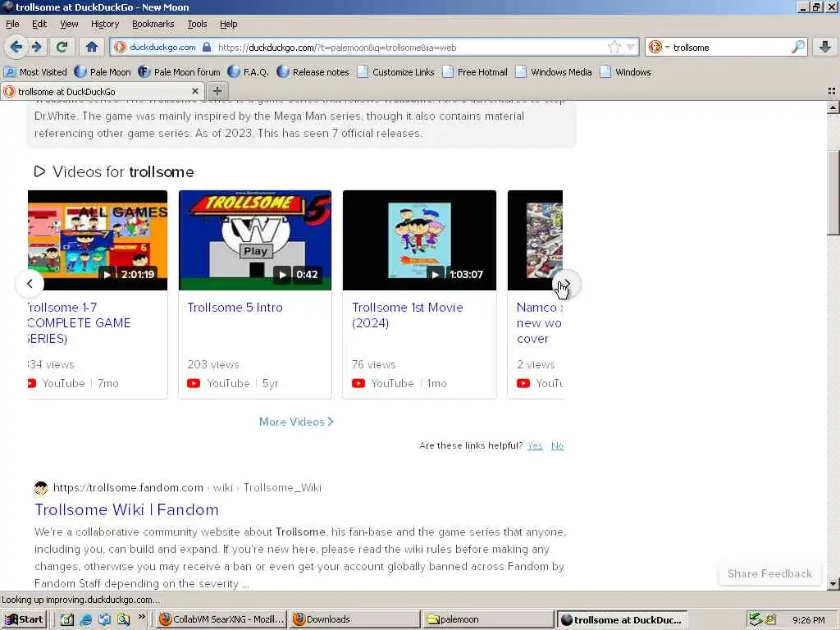Screen dimensions: 840x630
Task: Open the Trollsome 1-7 COMPLETE GAME SERIES title
Action: click(x=80, y=323)
